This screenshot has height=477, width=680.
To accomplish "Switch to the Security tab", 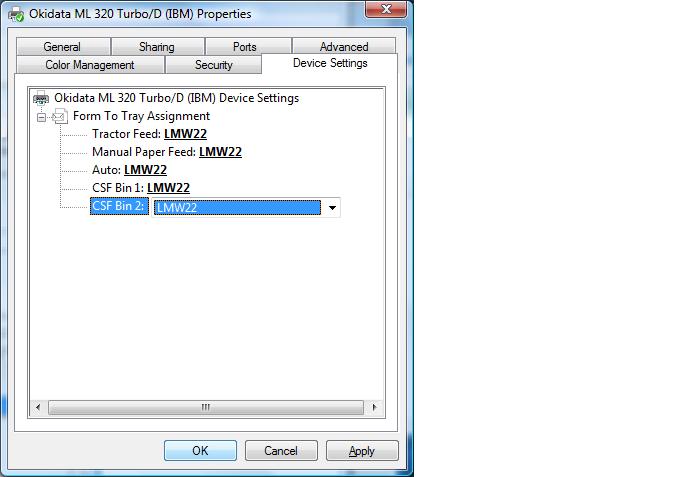I will (x=213, y=65).
